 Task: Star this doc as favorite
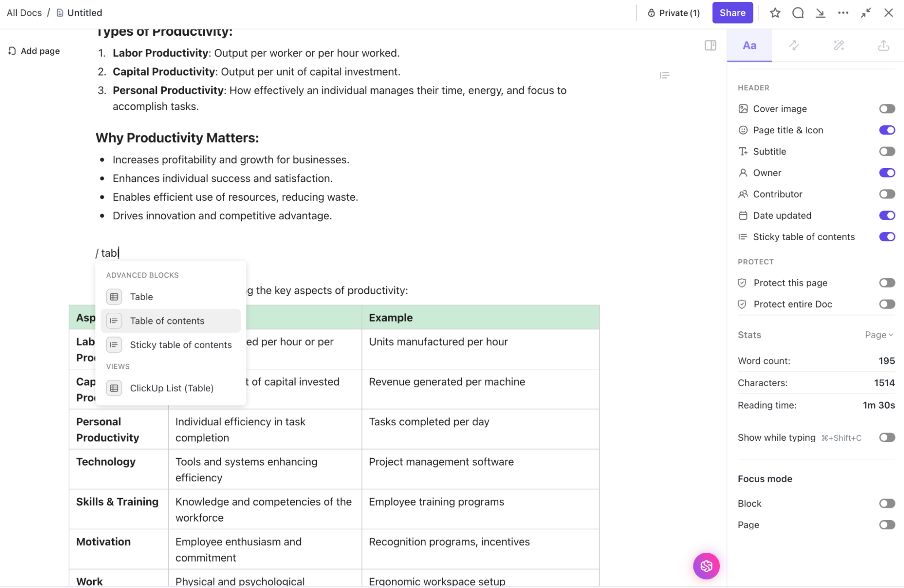click(x=775, y=13)
